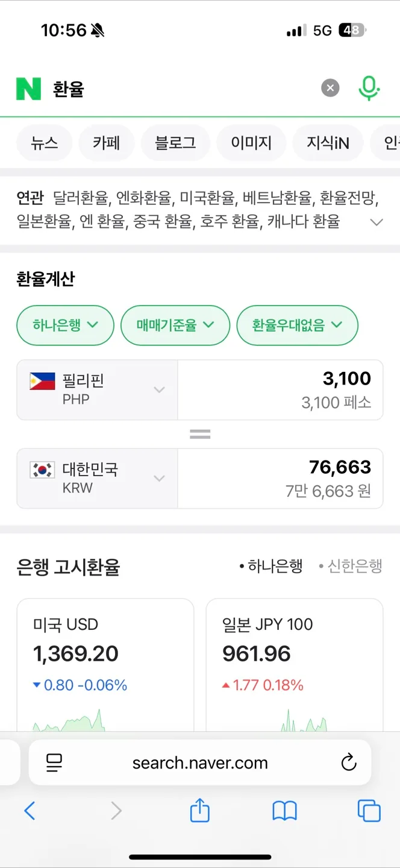The image size is (400, 868).
Task: Expand the related searches list
Action: 377,222
